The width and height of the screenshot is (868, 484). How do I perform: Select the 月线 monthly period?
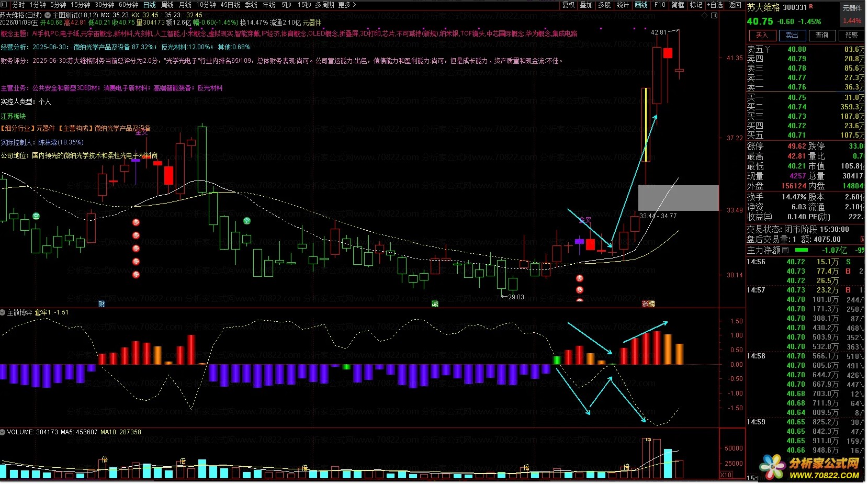coord(185,5)
